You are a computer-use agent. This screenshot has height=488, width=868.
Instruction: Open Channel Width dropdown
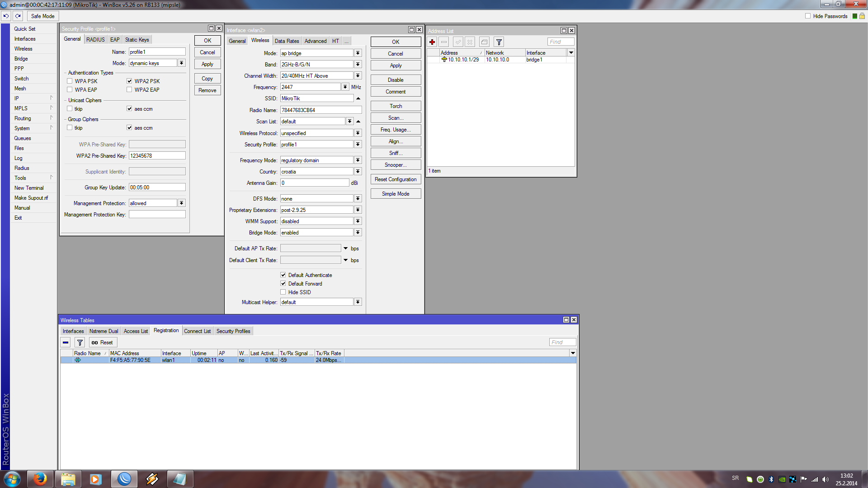358,76
